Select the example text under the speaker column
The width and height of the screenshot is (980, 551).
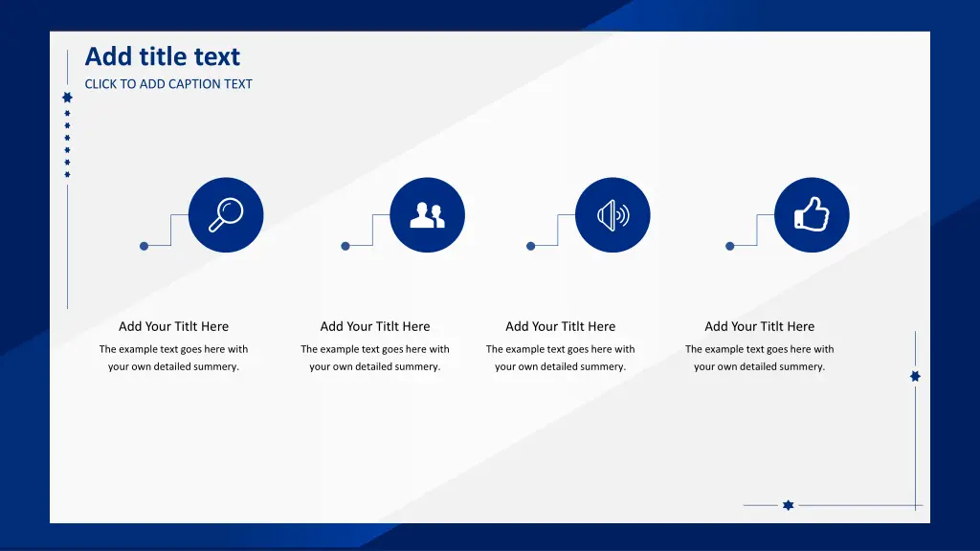click(561, 358)
